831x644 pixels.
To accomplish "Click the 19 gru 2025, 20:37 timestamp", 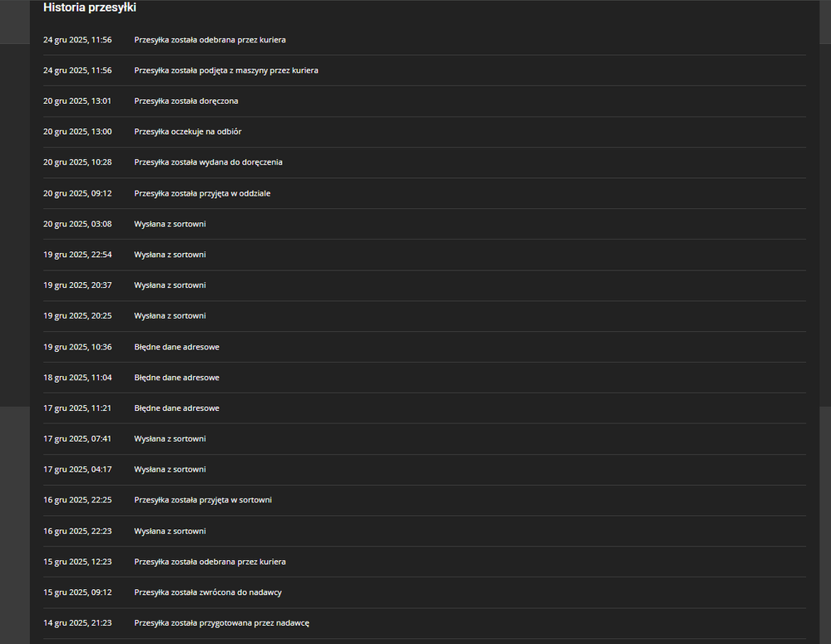I will tap(77, 285).
